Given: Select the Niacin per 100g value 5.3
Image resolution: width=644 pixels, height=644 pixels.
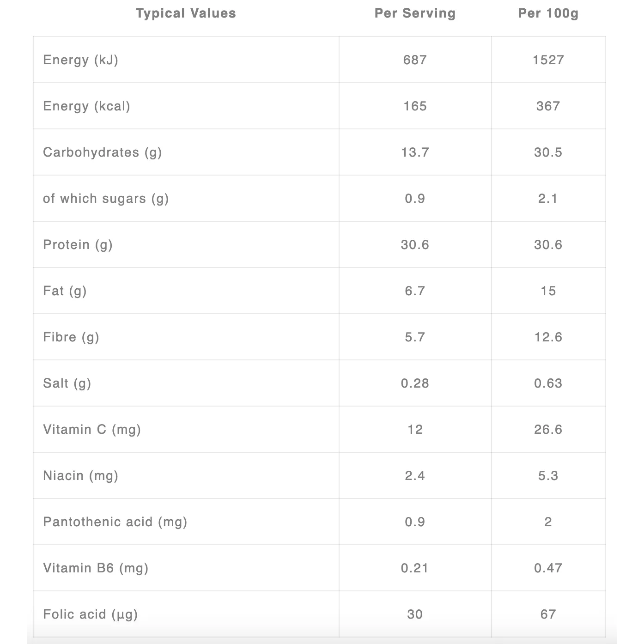Looking at the screenshot, I should click(548, 476).
